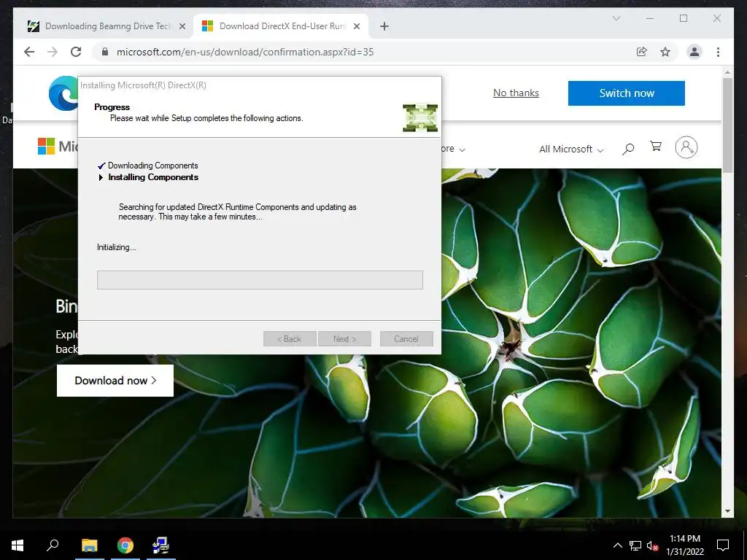
Task: Open the Chrome profile avatar
Action: tap(694, 52)
